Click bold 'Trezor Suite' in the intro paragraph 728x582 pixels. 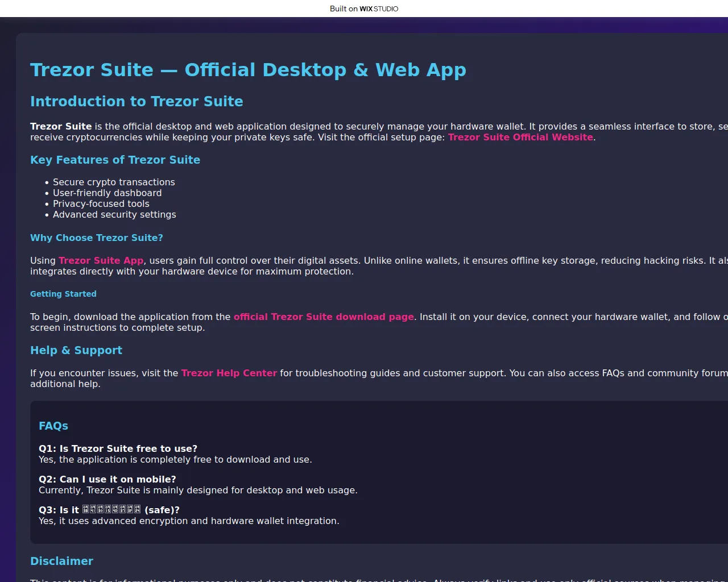click(x=61, y=126)
